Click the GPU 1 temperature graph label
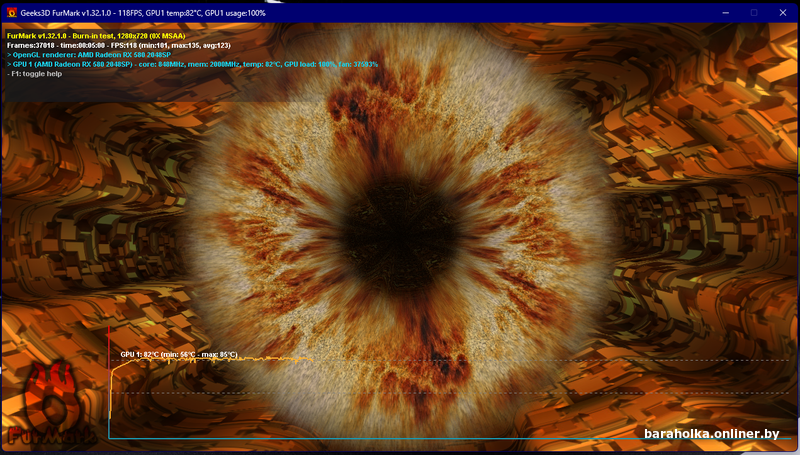The height and width of the screenshot is (455, 800). pyautogui.click(x=179, y=355)
